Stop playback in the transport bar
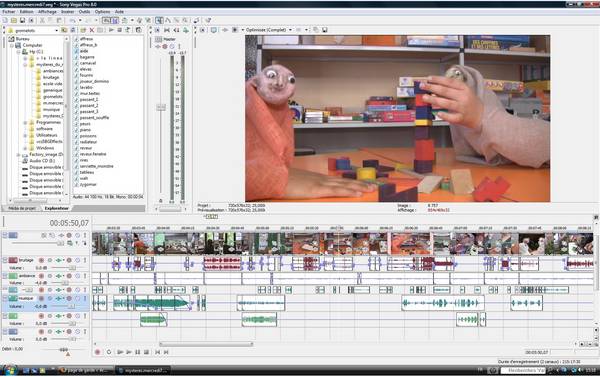The image size is (600, 377). click(x=146, y=352)
